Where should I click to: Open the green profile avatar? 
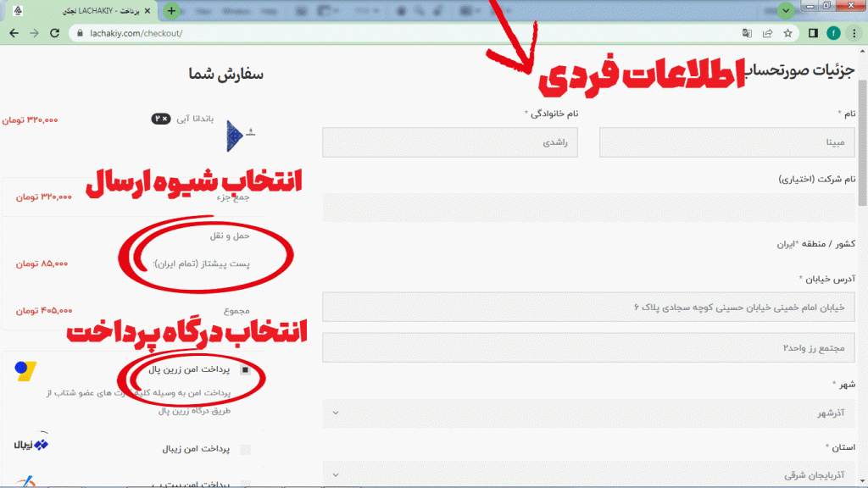tap(834, 33)
